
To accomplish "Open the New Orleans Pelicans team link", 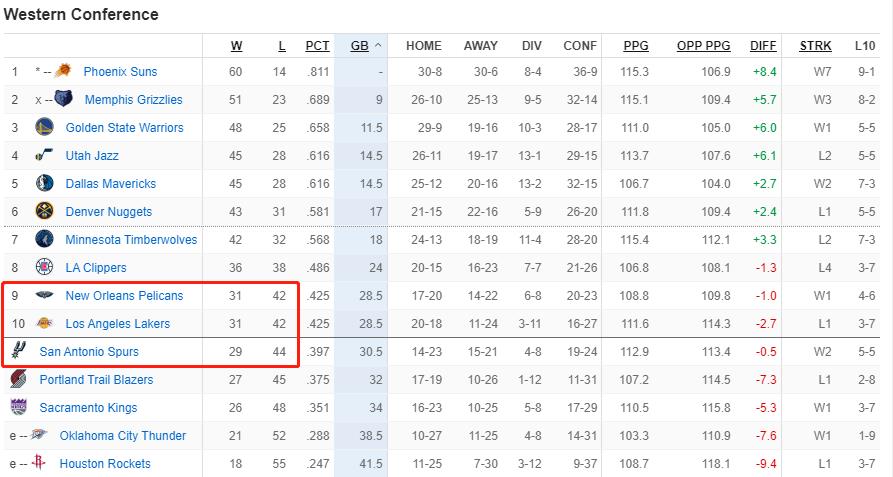I will 124,295.
